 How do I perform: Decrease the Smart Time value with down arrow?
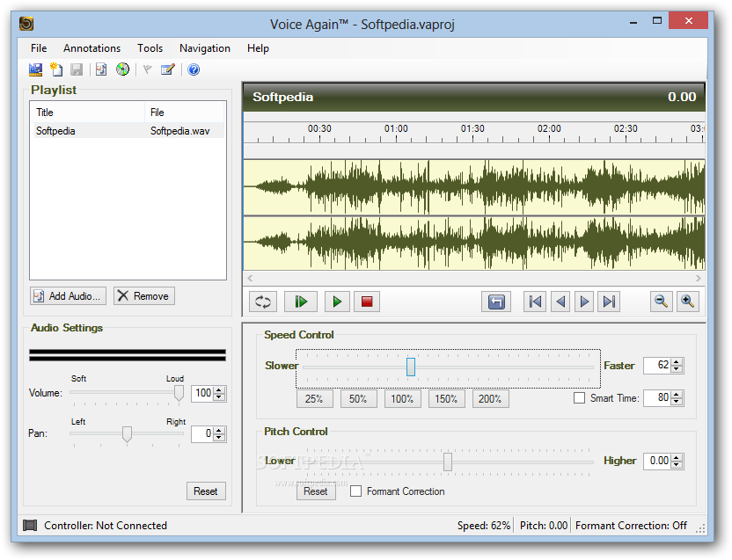click(677, 402)
